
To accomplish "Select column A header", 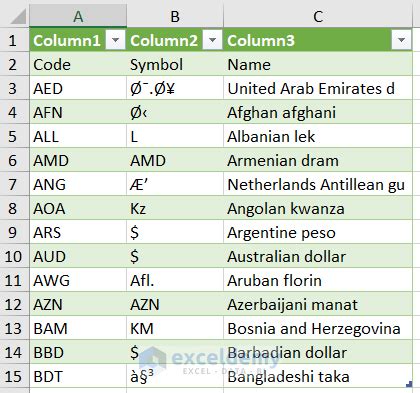I will (x=78, y=16).
